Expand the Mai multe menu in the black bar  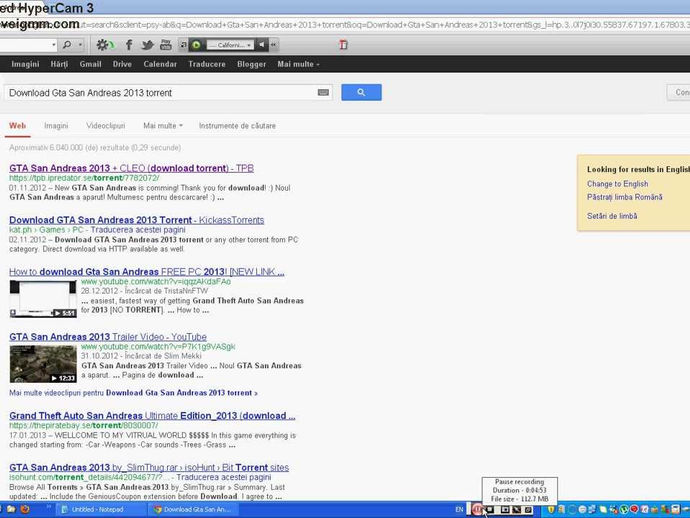tap(298, 64)
